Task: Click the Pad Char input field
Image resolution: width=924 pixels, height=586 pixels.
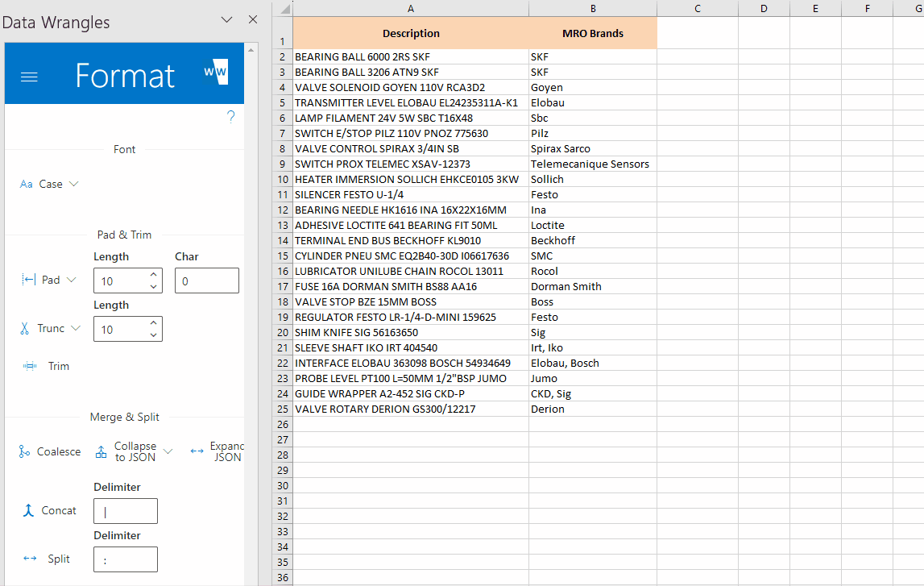Action: click(206, 281)
